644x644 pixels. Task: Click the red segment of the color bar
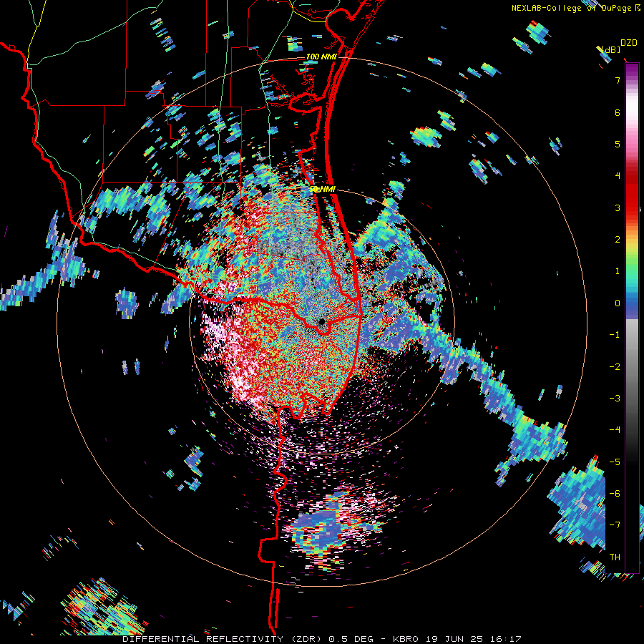point(632,193)
